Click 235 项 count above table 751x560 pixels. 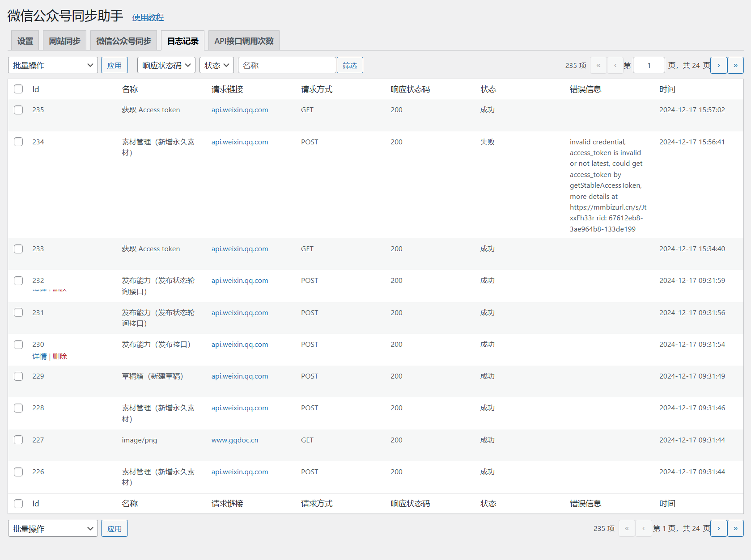tap(575, 66)
